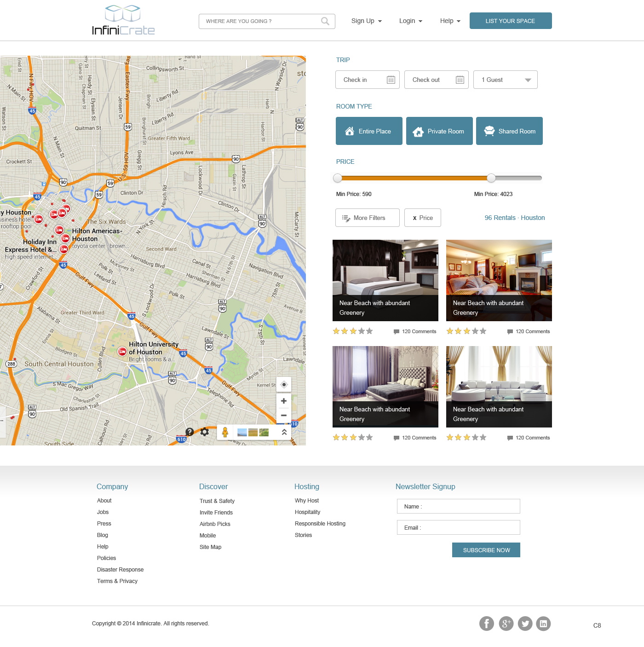644x647 pixels.
Task: Collapse the map controls double-chevron
Action: pyautogui.click(x=284, y=432)
